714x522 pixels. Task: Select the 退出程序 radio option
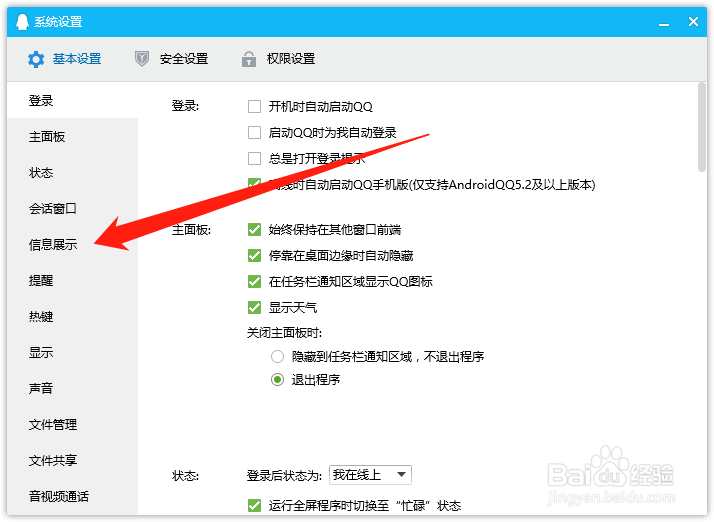pos(277,379)
